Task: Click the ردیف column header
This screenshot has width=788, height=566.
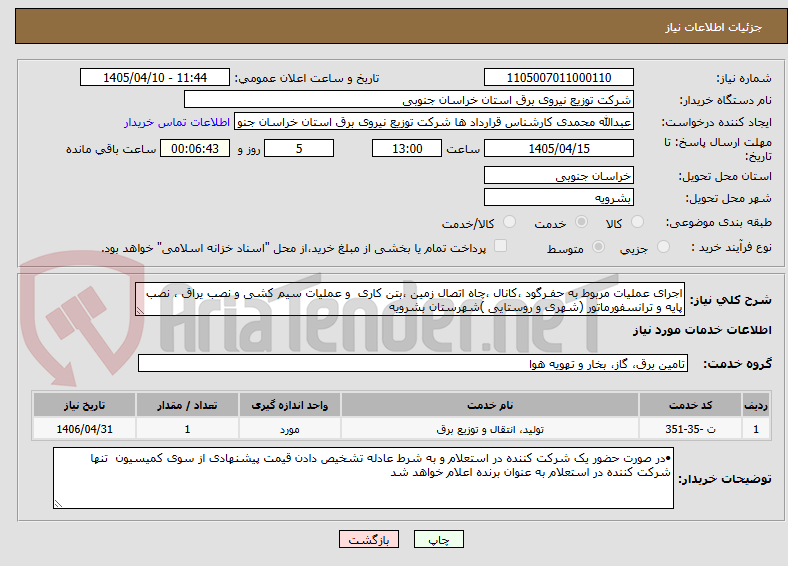Action: (x=756, y=405)
